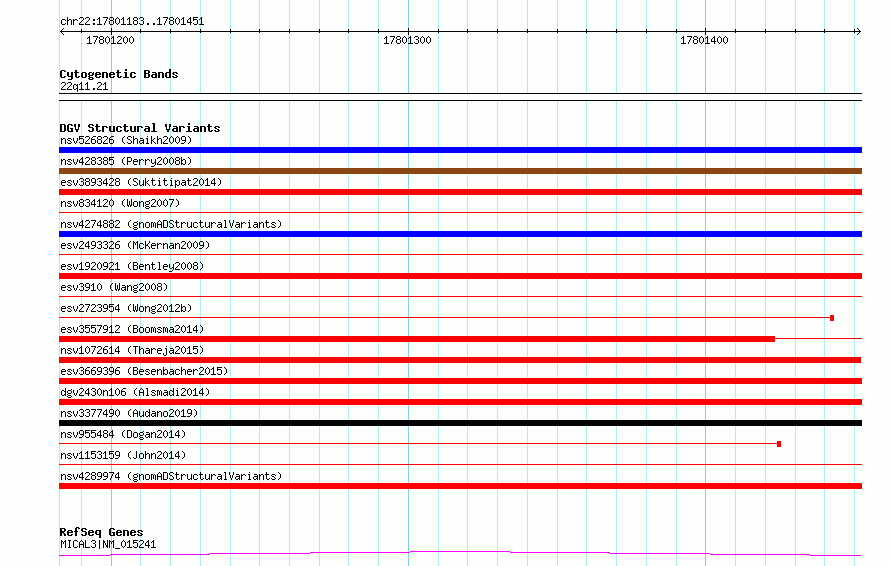Viewport: 890px width, 566px height.
Task: Select the blue bar for nsv526826
Action: (x=460, y=150)
